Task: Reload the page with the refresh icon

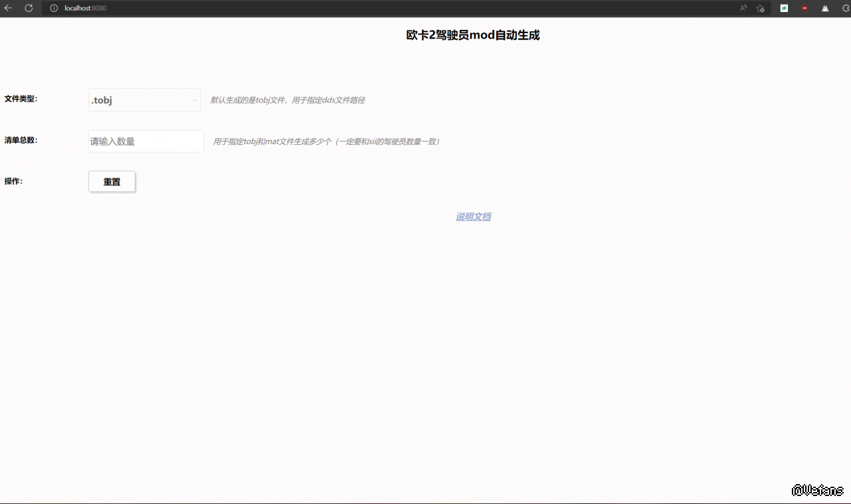Action: 29,8
